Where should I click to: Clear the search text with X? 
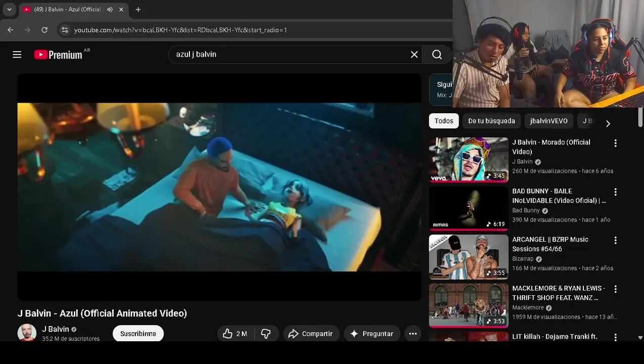pos(414,55)
